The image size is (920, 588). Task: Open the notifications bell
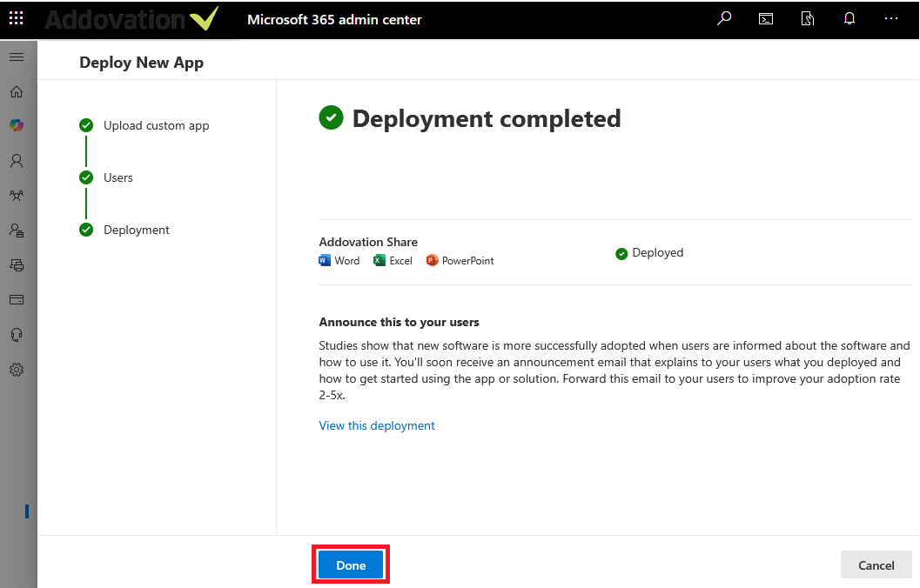849,19
